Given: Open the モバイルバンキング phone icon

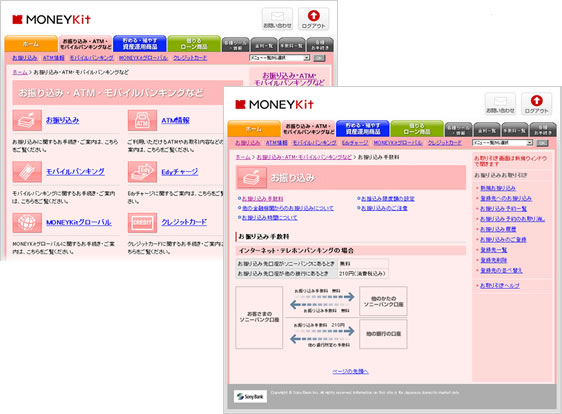Looking at the screenshot, I should (x=27, y=172).
